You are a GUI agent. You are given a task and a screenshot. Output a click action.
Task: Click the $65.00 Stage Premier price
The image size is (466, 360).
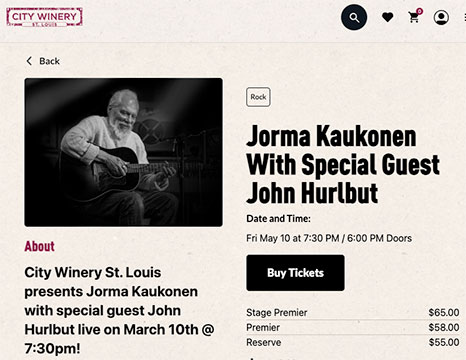444,313
